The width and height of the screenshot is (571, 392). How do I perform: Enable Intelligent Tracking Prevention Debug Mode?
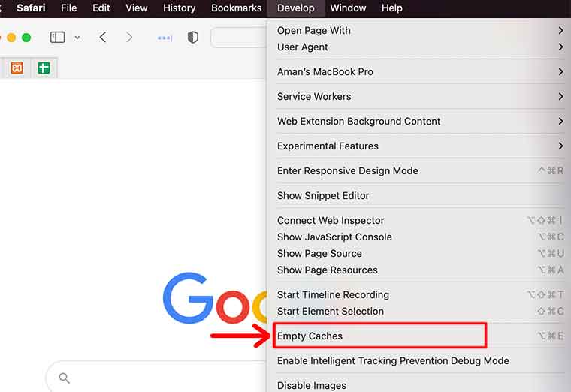[x=420, y=361]
